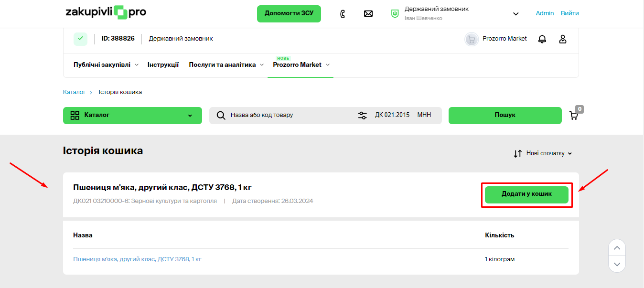The width and height of the screenshot is (644, 288).
Task: Open the Інструкції menu item
Action: [x=163, y=65]
